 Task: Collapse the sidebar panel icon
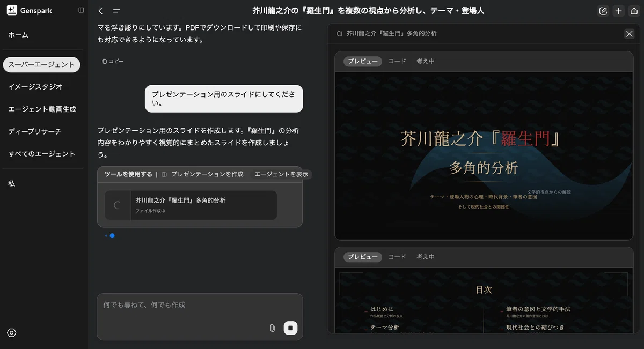(x=81, y=10)
